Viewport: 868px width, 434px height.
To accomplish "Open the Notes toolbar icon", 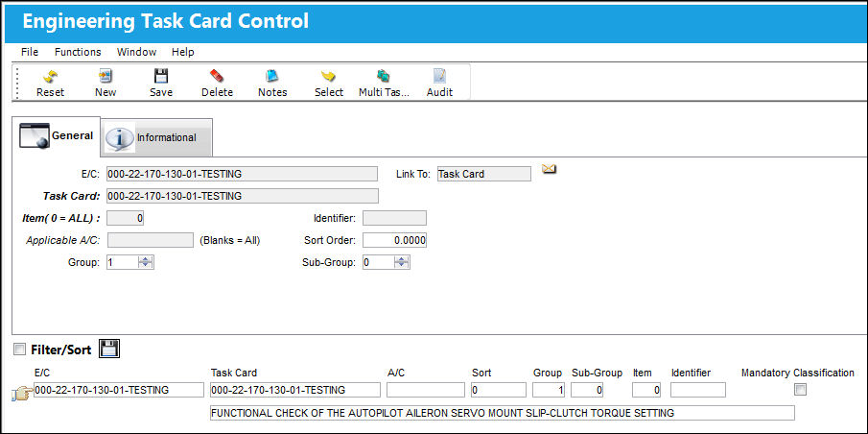I will pyautogui.click(x=272, y=76).
